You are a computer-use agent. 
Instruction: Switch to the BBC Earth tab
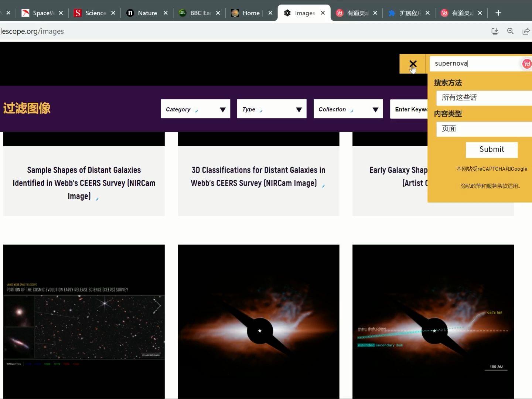199,13
